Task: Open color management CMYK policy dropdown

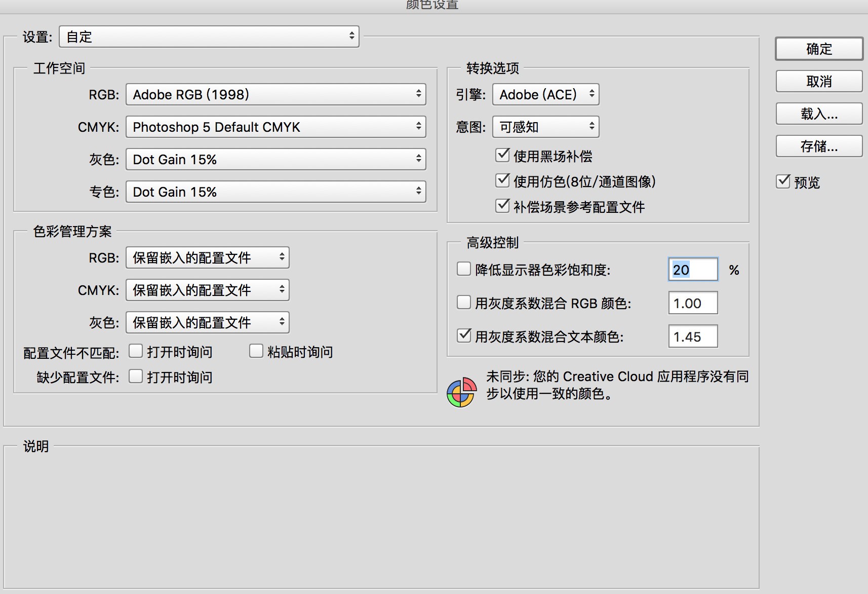Action: click(208, 290)
